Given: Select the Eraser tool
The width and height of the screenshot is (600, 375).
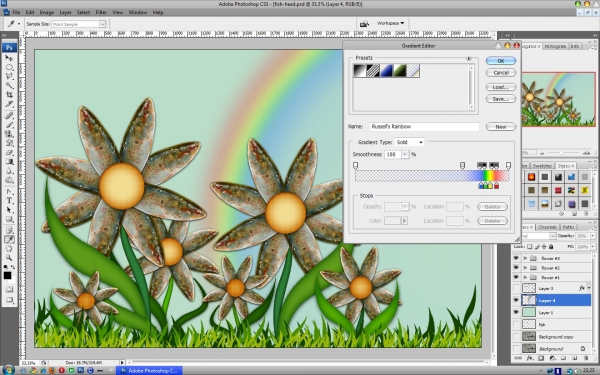Looking at the screenshot, I should click(x=9, y=152).
